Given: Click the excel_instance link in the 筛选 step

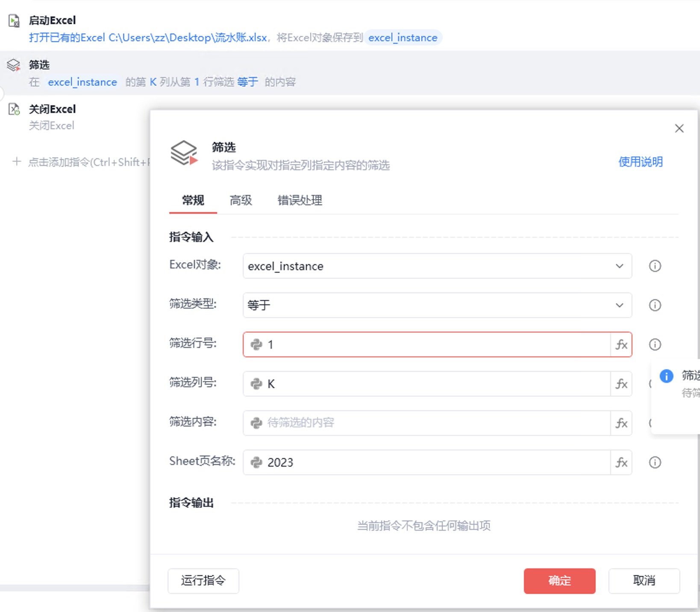Looking at the screenshot, I should point(82,82).
